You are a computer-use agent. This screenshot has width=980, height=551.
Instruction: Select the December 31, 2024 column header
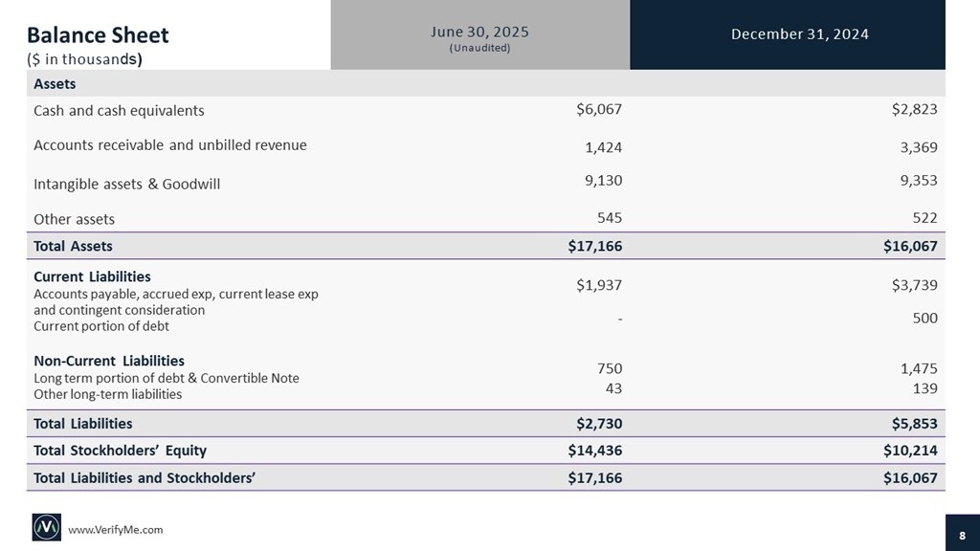pos(799,34)
